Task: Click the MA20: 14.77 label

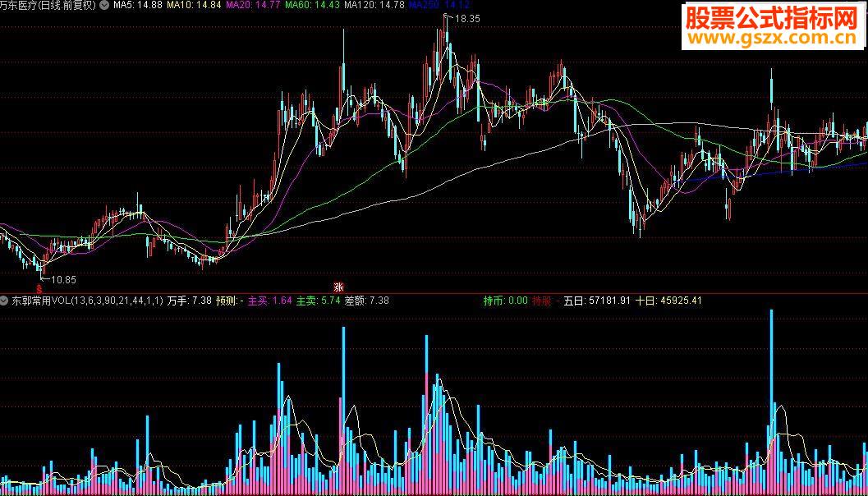Action: 254,6
